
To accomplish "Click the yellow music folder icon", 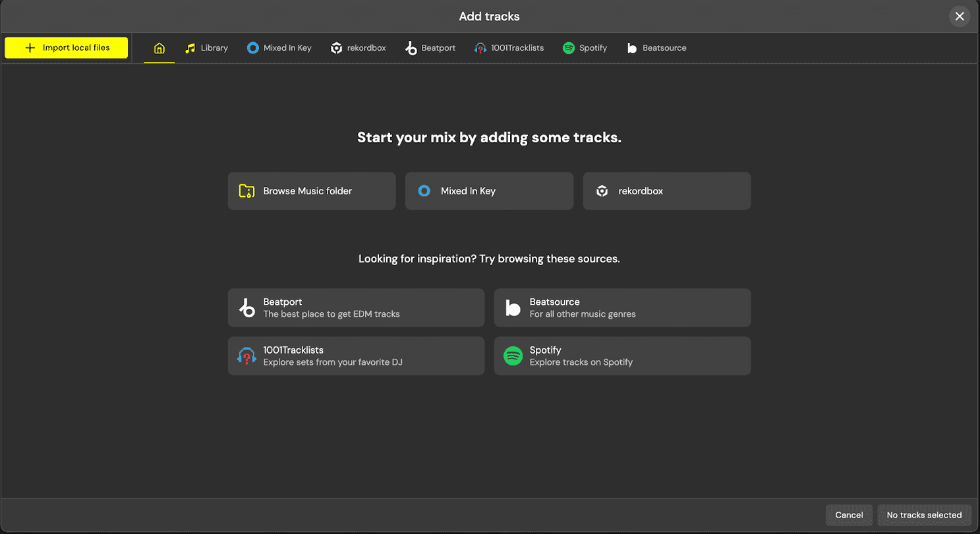I will pos(246,191).
